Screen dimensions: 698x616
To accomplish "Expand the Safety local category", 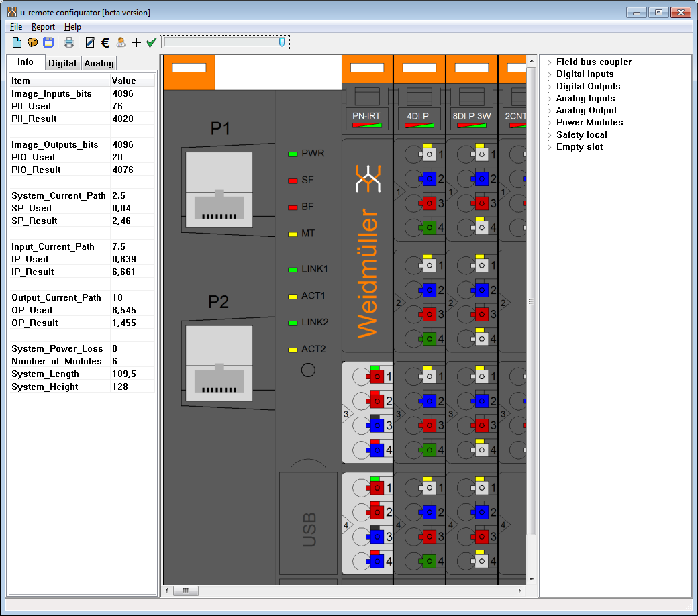I will click(x=549, y=135).
